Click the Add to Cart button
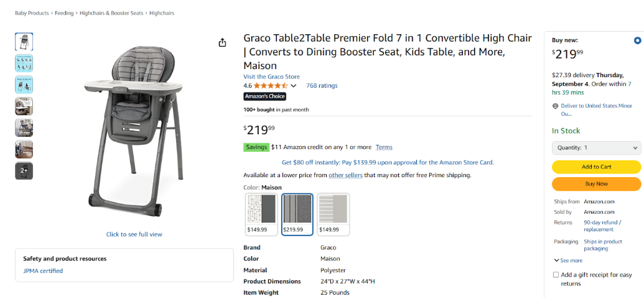 click(596, 167)
